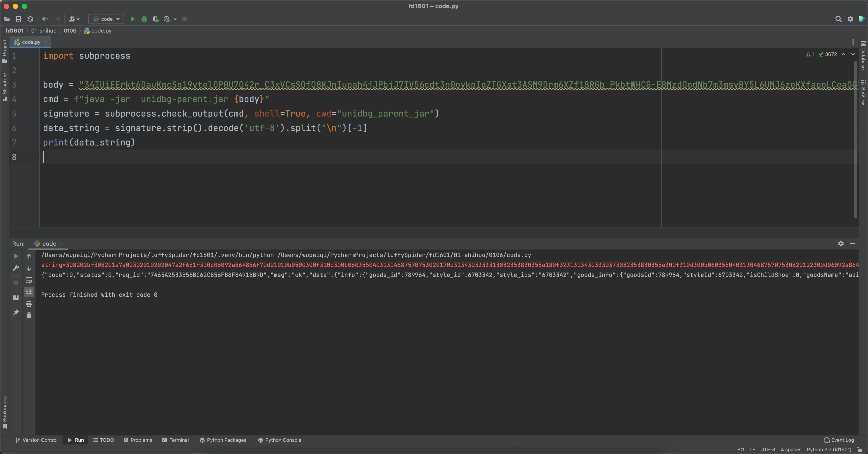Change the LF line separator
Viewport: 868px width, 454px height.
pyautogui.click(x=752, y=450)
